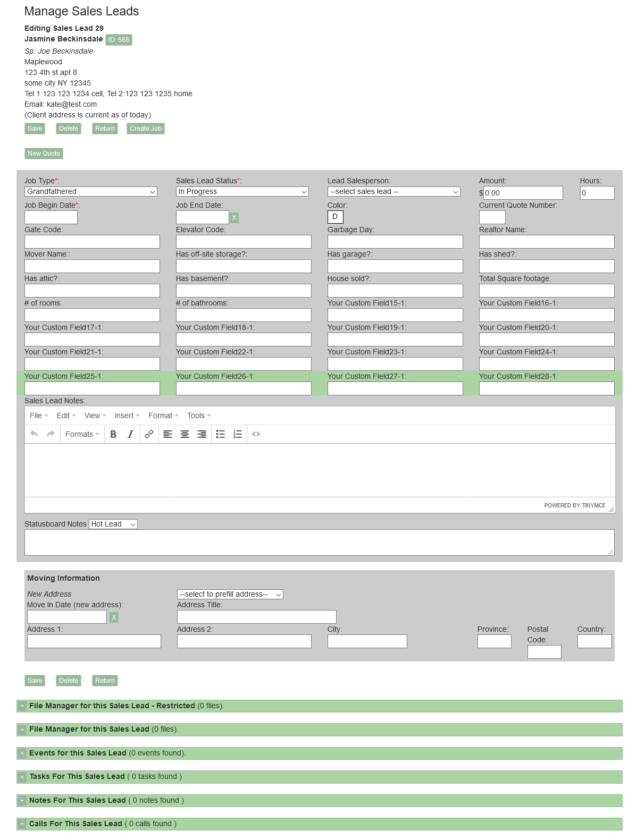
Task: Clear the Job End Date with X
Action: pyautogui.click(x=234, y=217)
